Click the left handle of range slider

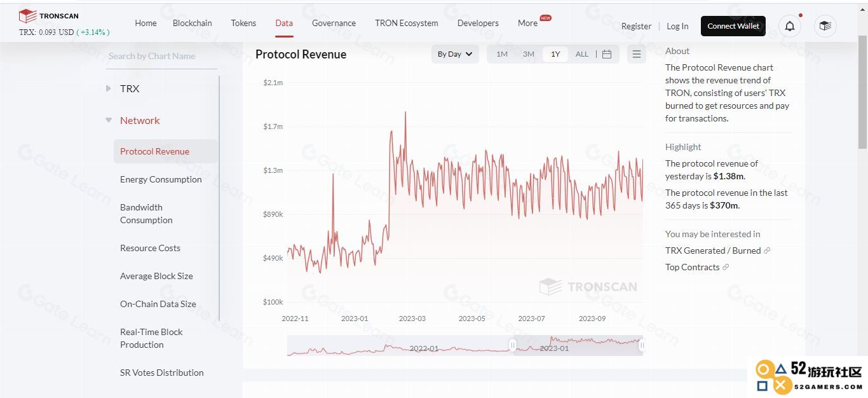tap(513, 345)
